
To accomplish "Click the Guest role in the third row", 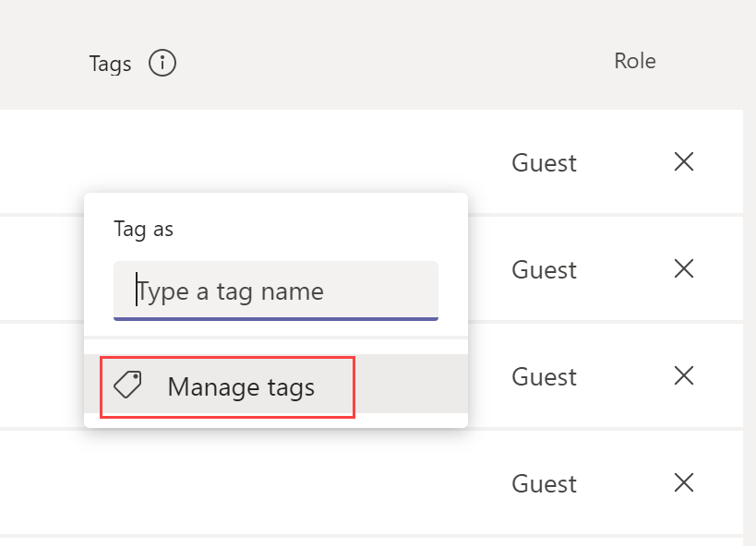I will coord(544,377).
